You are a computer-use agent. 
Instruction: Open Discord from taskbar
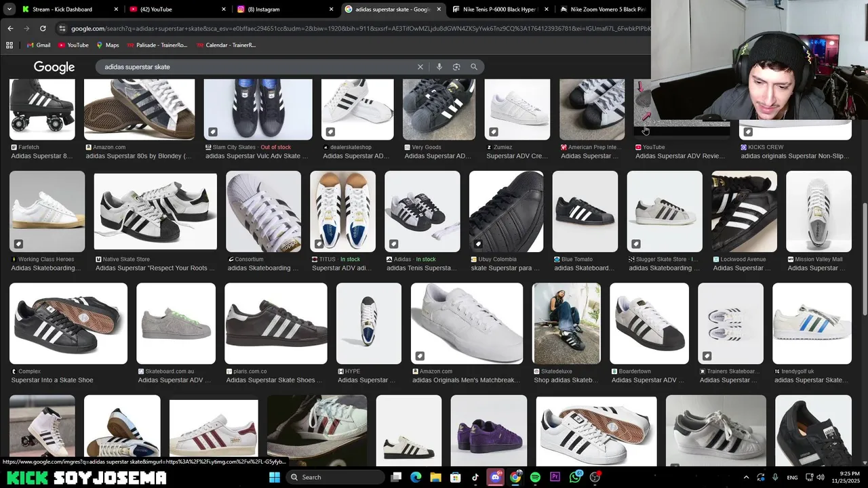(x=495, y=477)
